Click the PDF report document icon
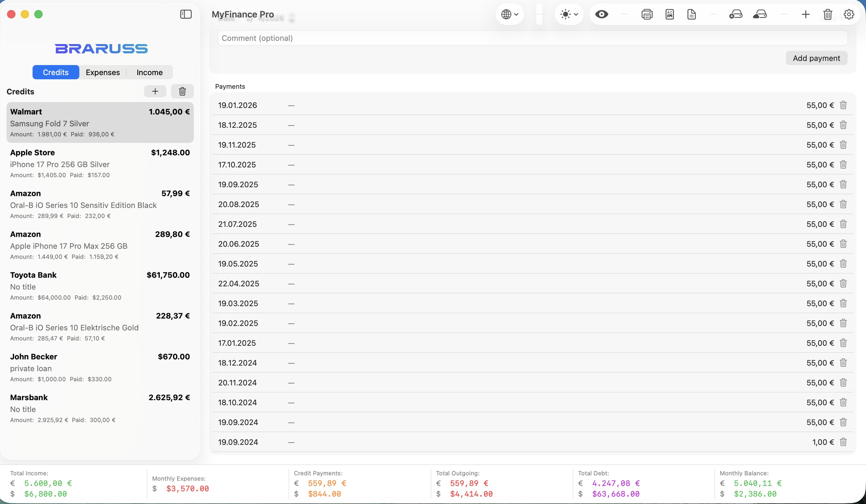Image resolution: width=866 pixels, height=504 pixels. pos(669,14)
